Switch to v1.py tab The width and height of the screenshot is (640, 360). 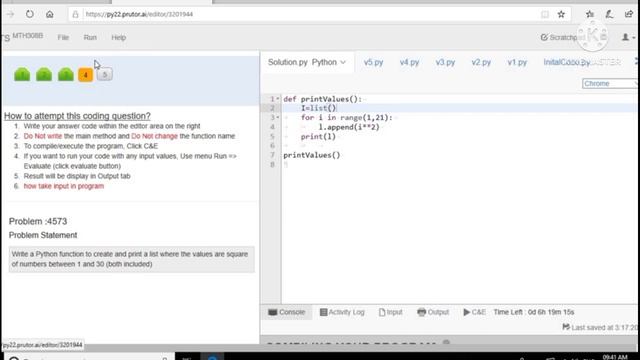[517, 62]
